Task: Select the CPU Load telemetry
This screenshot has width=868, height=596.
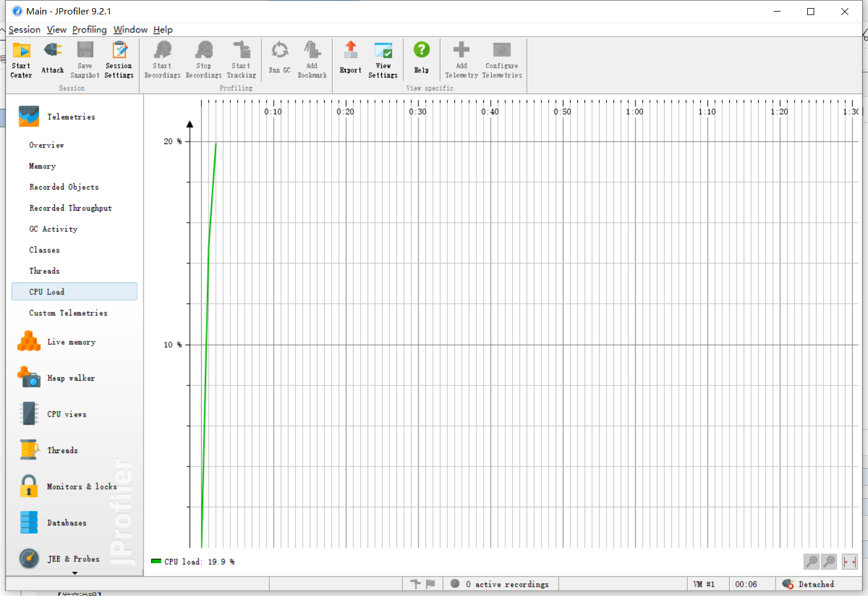Action: (74, 292)
